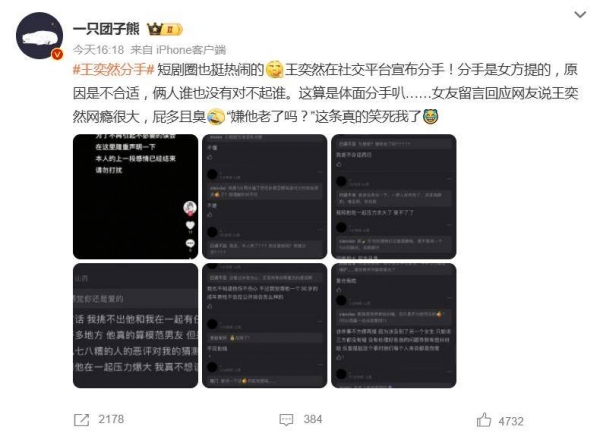
Task: Open the bottom middle comment screenshot
Action: tap(264, 326)
